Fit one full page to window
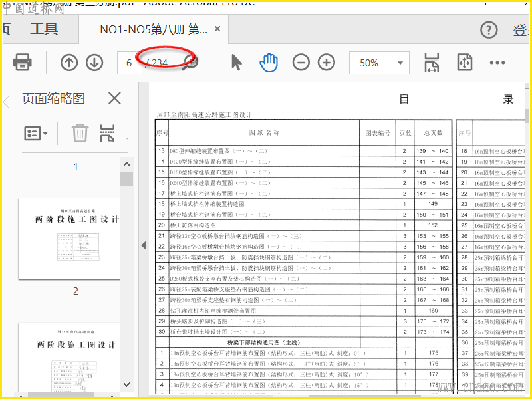The width and height of the screenshot is (532, 399). [x=464, y=63]
